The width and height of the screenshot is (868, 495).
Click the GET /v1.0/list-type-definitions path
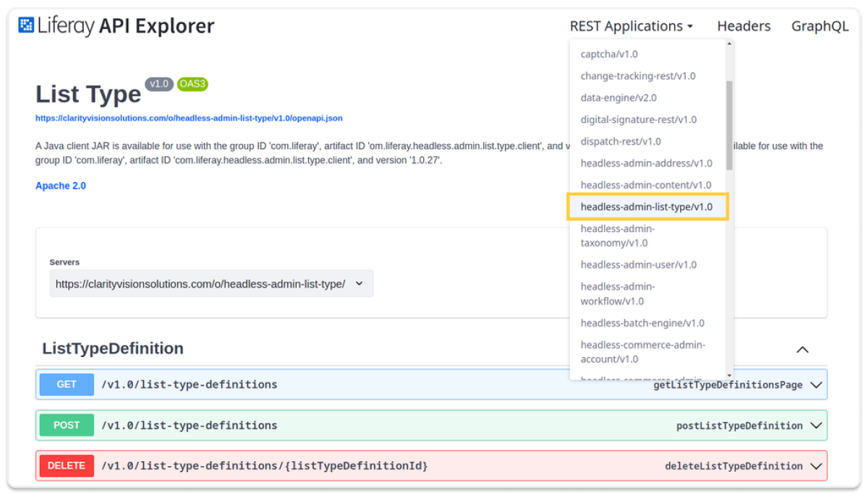coord(190,384)
